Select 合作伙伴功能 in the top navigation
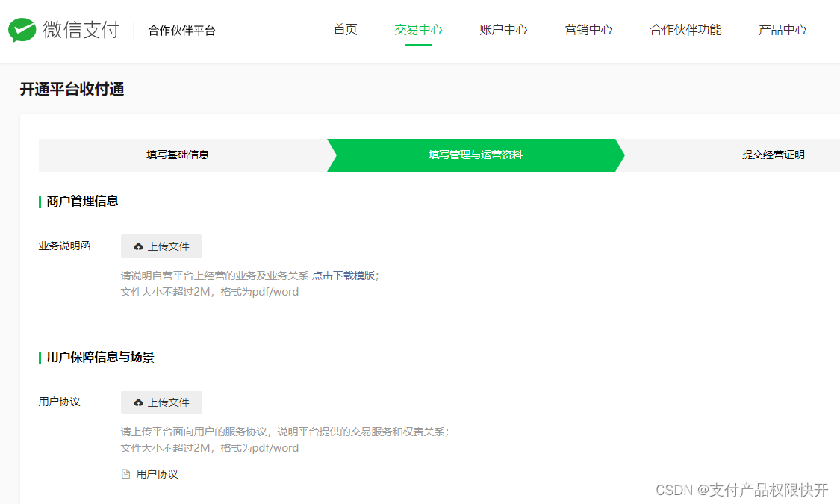Viewport: 840px width, 504px height. click(685, 29)
